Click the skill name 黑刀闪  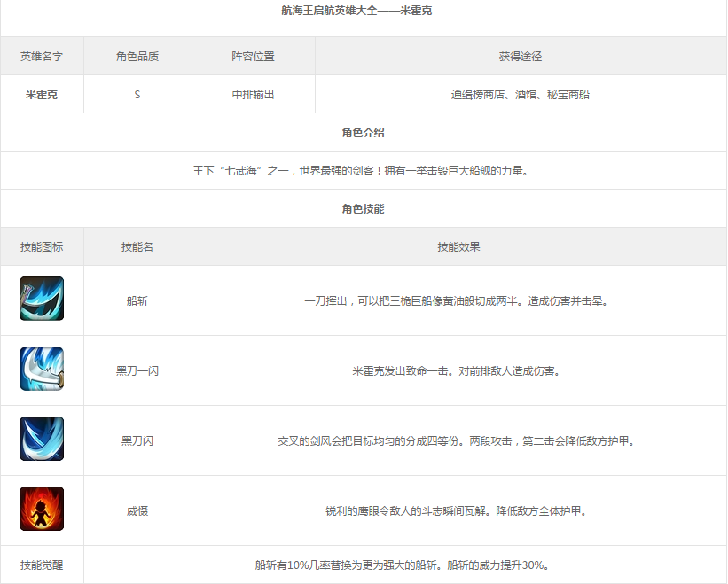[137, 441]
